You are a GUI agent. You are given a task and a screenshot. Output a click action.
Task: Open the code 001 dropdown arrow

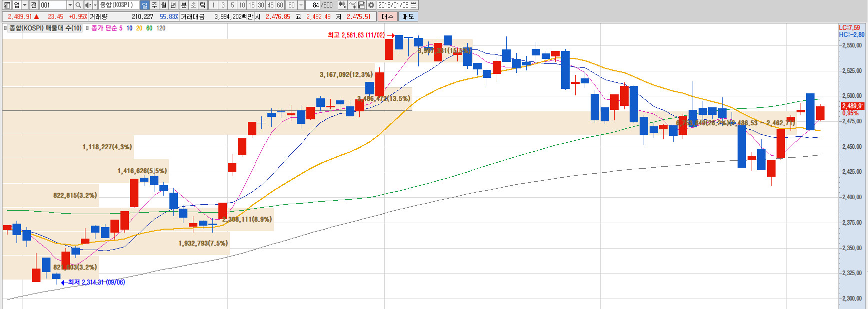point(70,5)
